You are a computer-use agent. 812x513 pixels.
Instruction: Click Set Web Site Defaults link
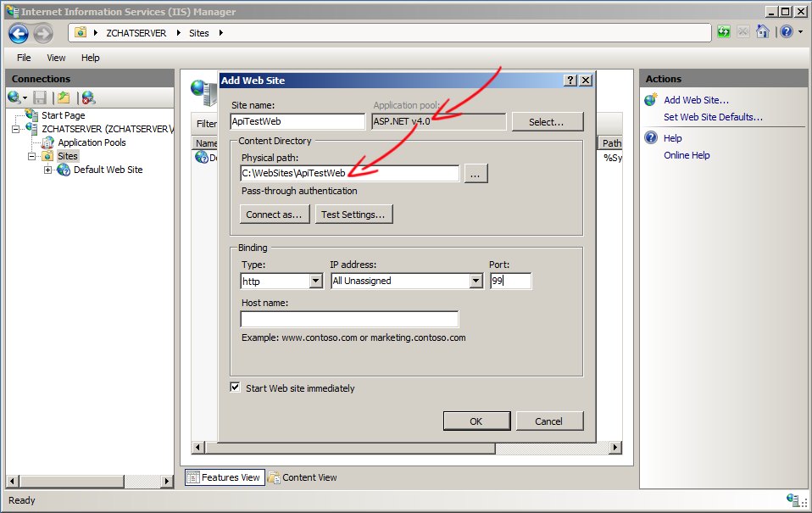click(713, 117)
